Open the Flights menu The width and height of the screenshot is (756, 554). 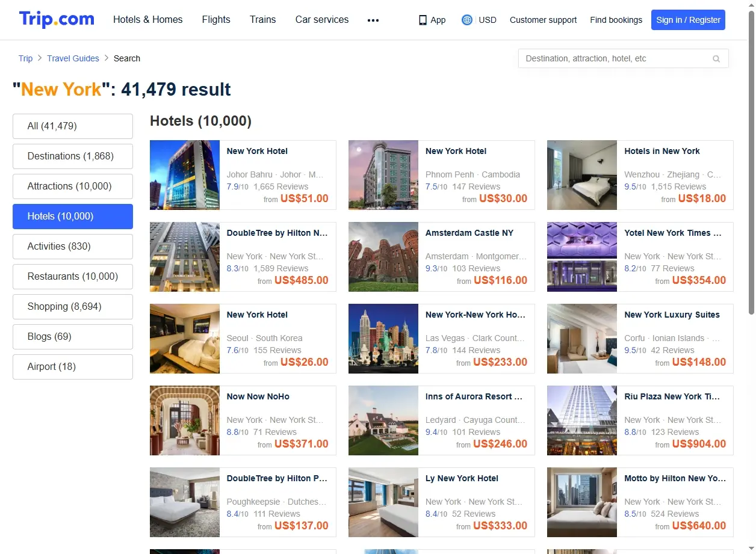[216, 20]
